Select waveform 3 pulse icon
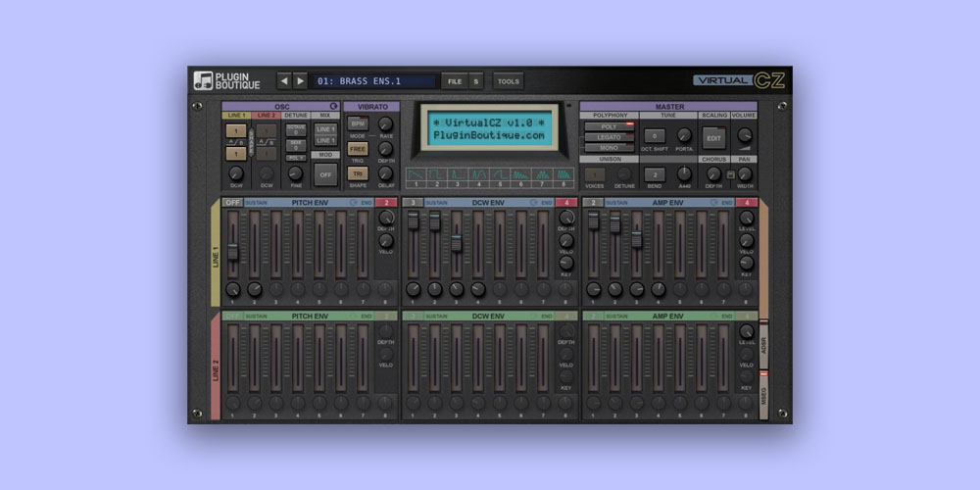This screenshot has height=490, width=980. 458,177
